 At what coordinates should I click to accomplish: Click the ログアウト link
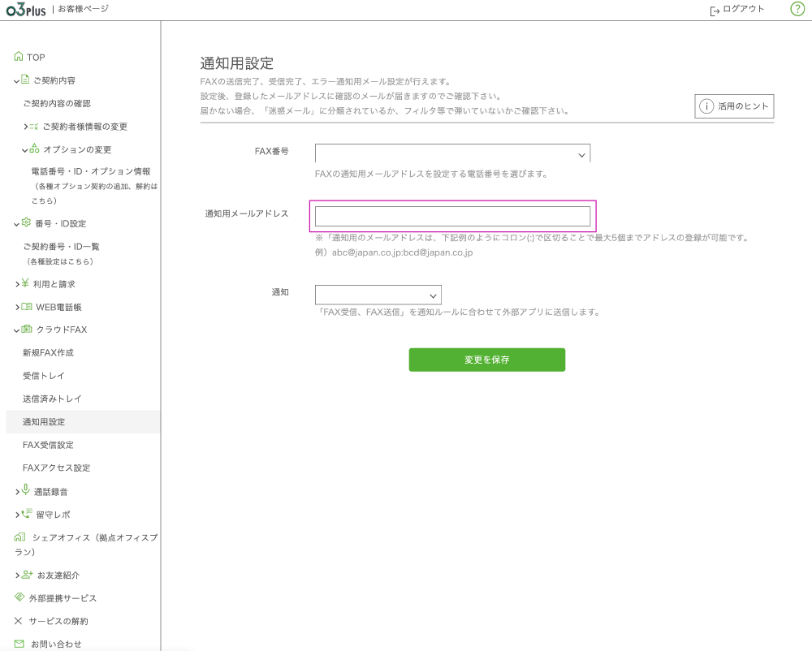(743, 9)
